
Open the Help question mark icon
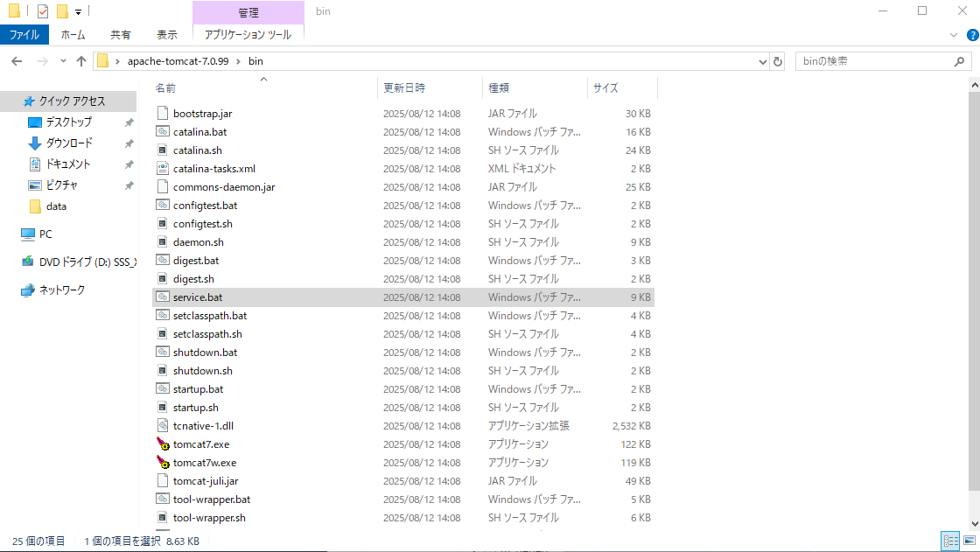pyautogui.click(x=972, y=35)
